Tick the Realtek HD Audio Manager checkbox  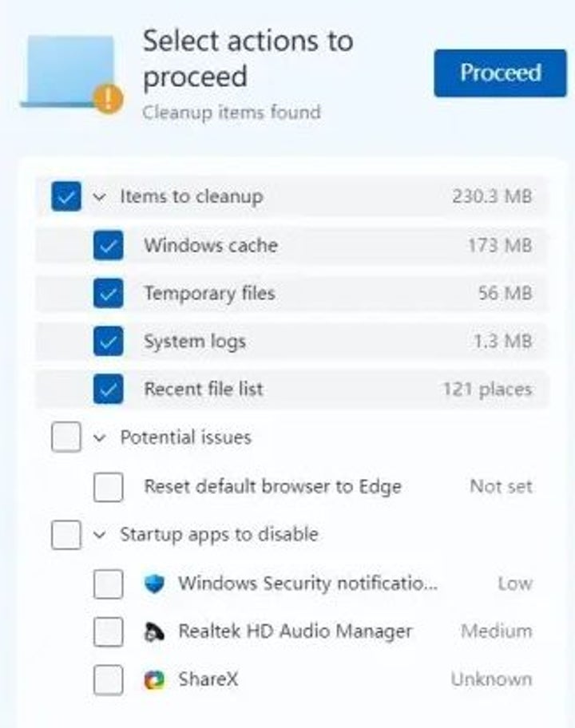(x=108, y=632)
